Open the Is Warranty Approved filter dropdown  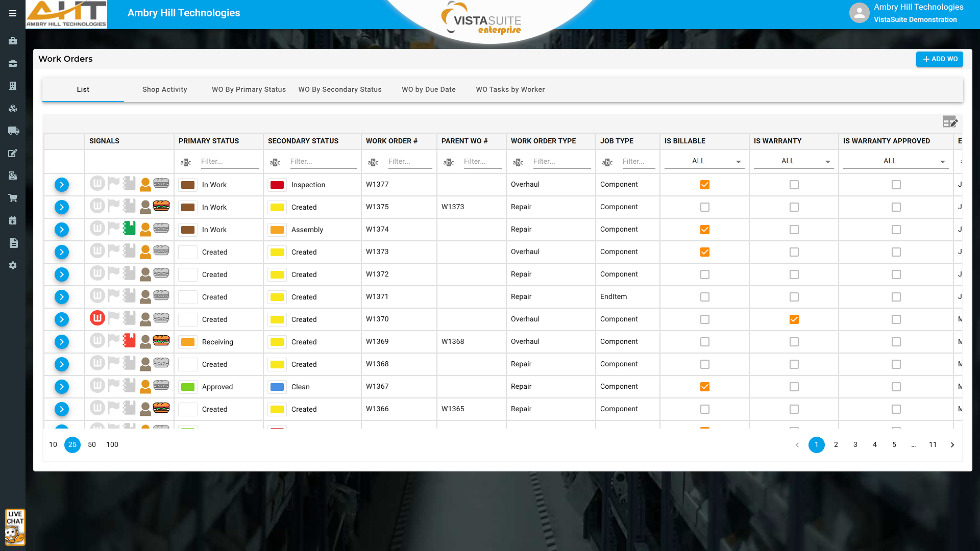(896, 161)
